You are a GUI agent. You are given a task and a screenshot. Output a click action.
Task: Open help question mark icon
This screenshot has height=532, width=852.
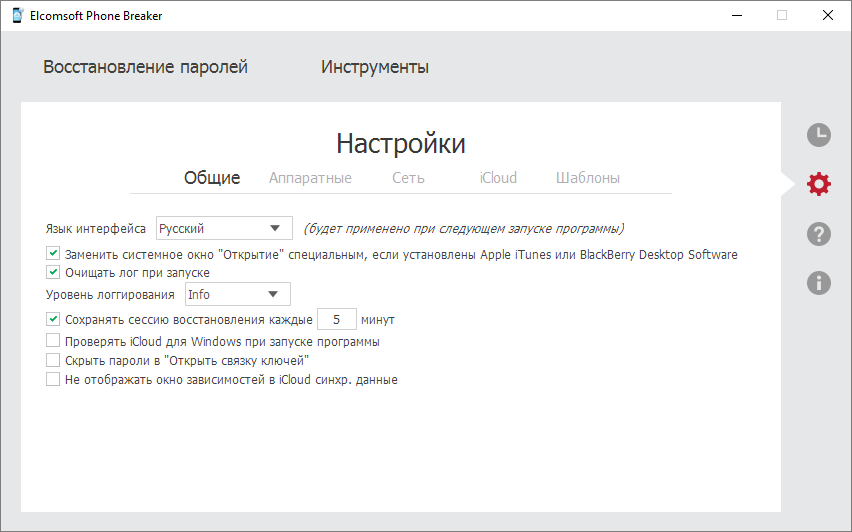pos(818,234)
